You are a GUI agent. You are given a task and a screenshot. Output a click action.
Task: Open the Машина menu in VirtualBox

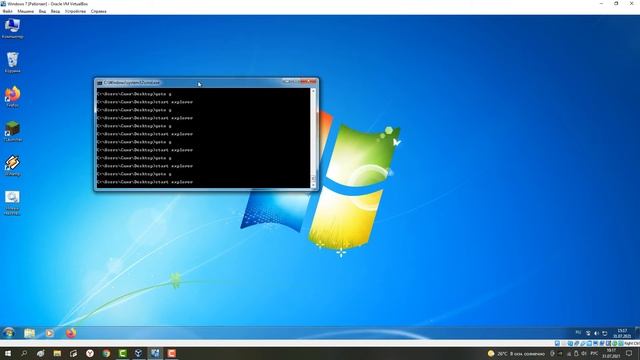[x=25, y=11]
